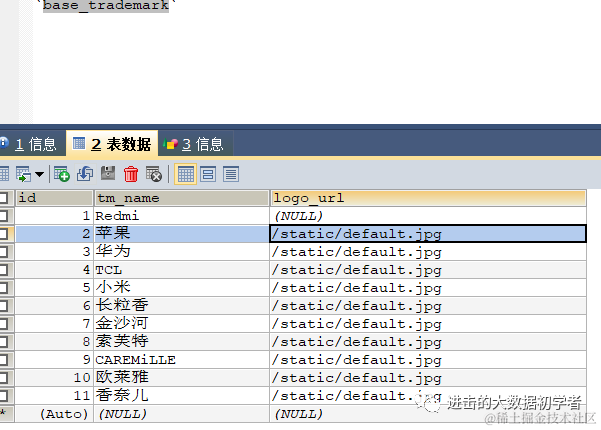601x430 pixels.
Task: Click the save changes floppy icon
Action: pos(108,173)
